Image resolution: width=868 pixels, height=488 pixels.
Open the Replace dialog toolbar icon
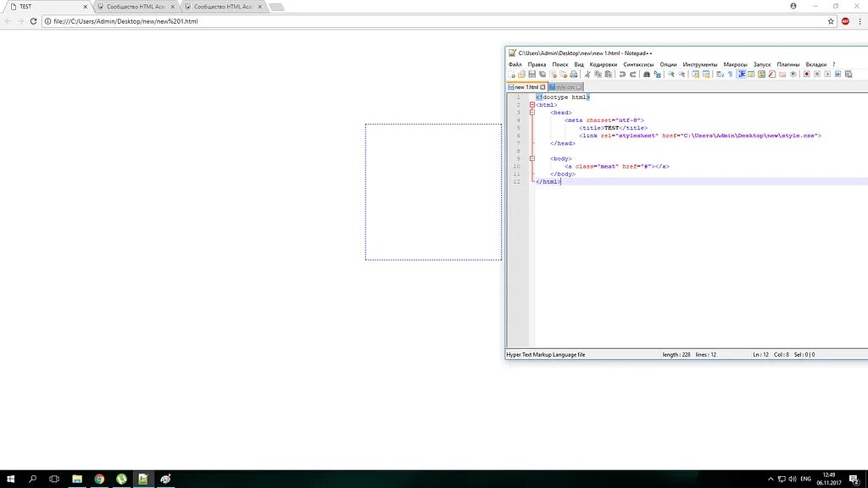(657, 75)
